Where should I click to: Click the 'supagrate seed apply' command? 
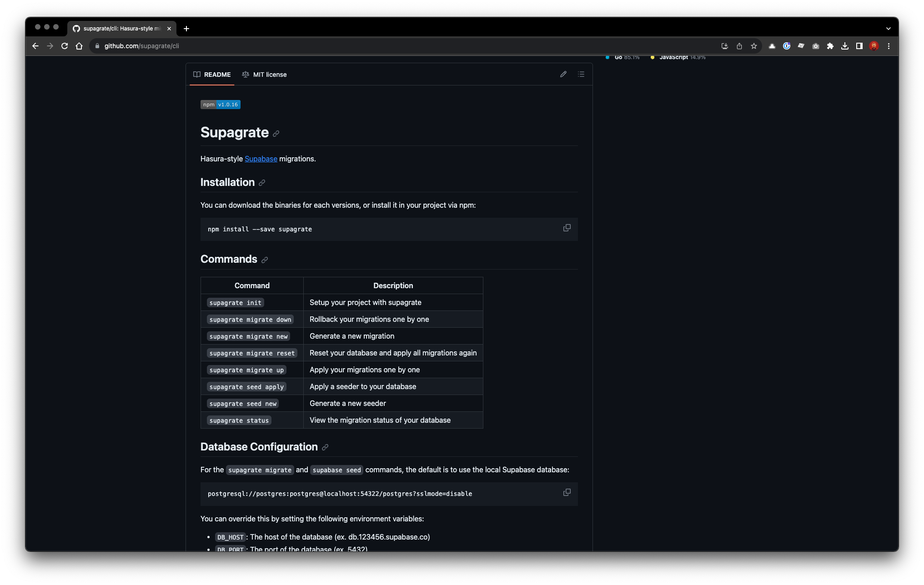[246, 387]
